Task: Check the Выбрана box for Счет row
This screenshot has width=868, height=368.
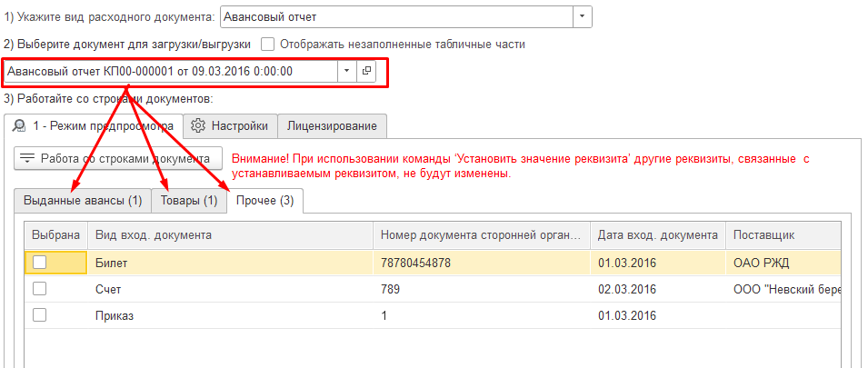Action: [x=39, y=289]
